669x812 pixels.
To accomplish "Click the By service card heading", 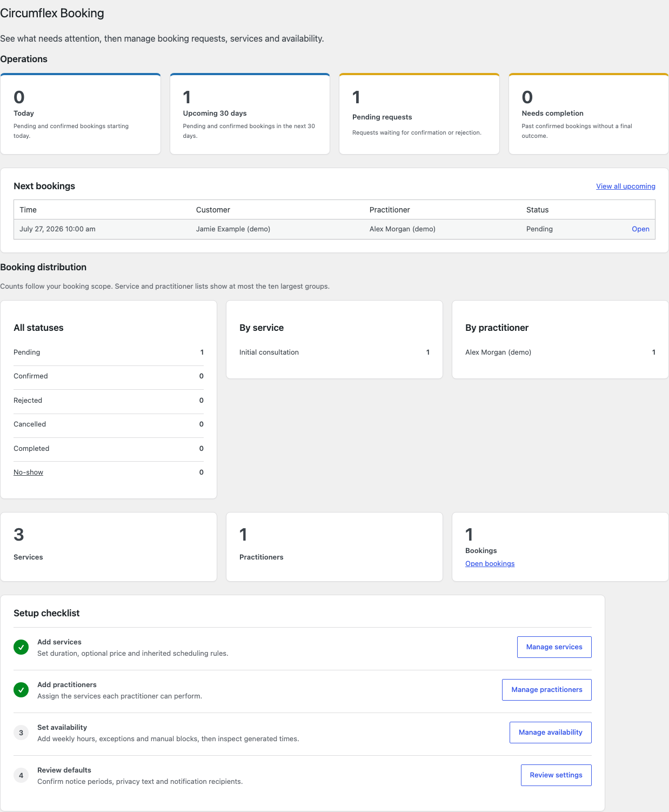I will coord(262,328).
